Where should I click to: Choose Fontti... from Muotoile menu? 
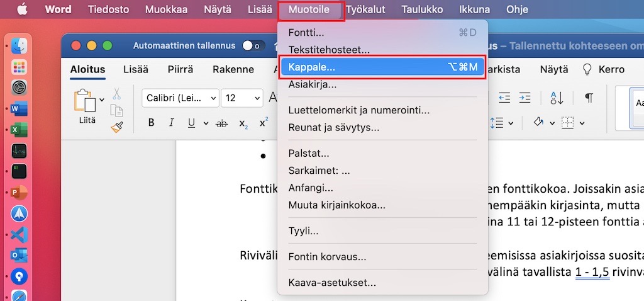[x=382, y=33]
